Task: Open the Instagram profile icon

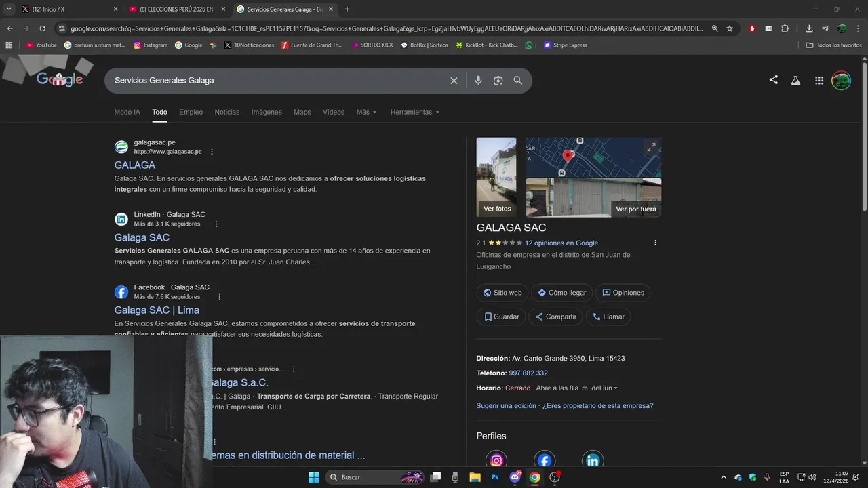Action: click(496, 460)
